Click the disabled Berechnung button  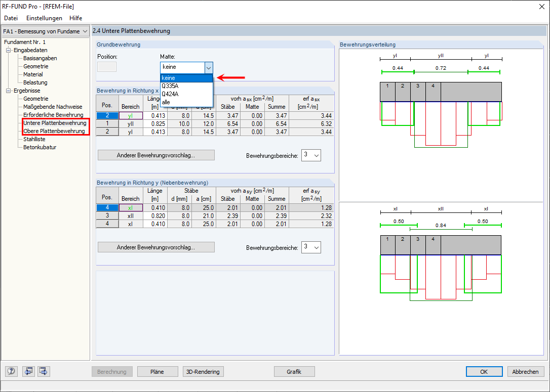click(x=112, y=372)
